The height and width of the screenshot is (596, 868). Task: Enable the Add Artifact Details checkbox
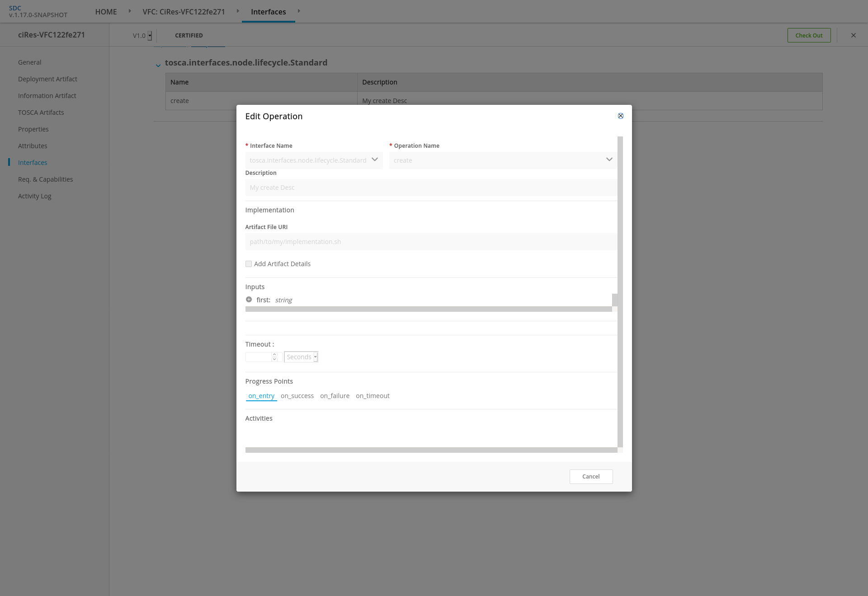pos(249,264)
